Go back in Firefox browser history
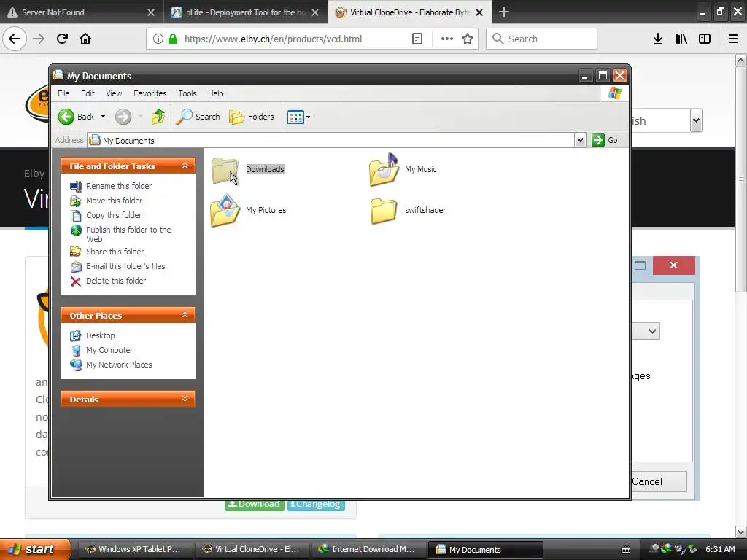This screenshot has width=747, height=560. [x=15, y=39]
